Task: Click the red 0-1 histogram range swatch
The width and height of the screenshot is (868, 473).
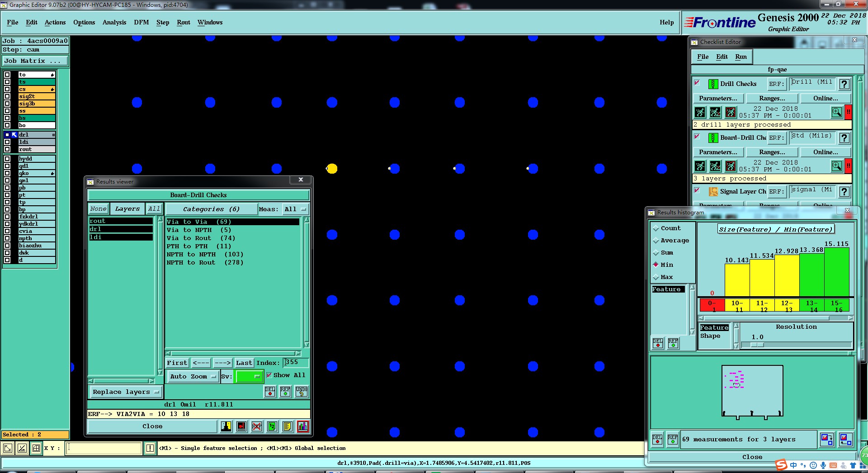Action: 712,306
